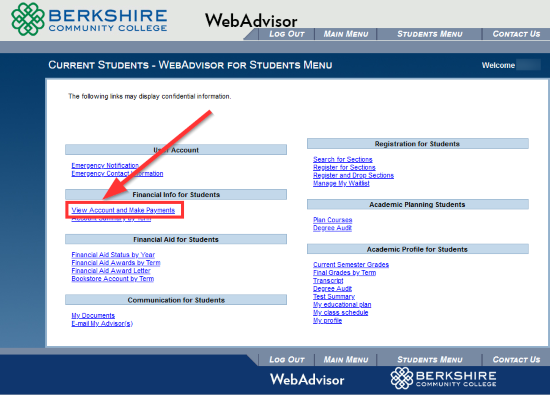550x395 pixels.
Task: Open Account Summary by Term link
Action: point(111,219)
